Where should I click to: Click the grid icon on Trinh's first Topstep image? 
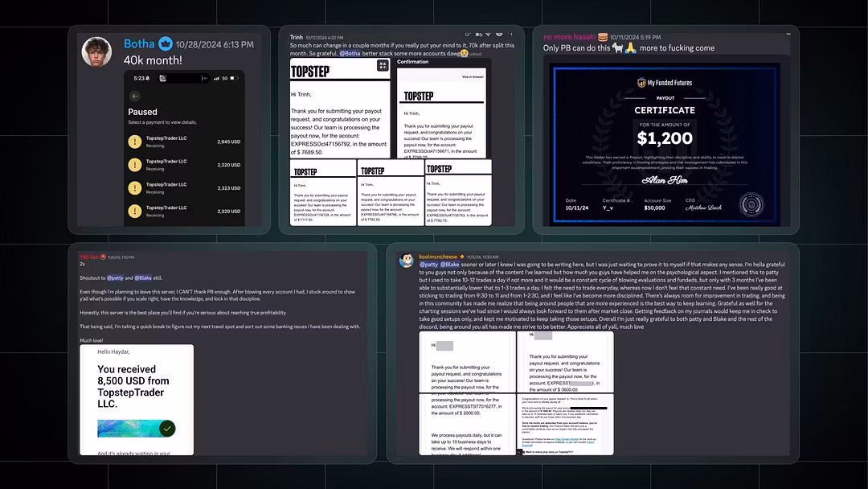(x=383, y=65)
